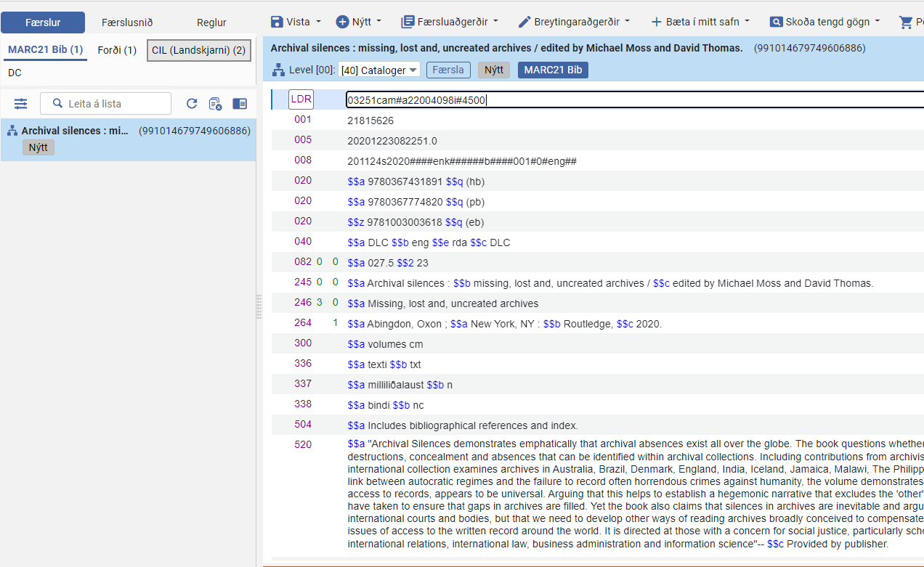Select the DC tab
Screen dimensions: 924x567
click(15, 73)
